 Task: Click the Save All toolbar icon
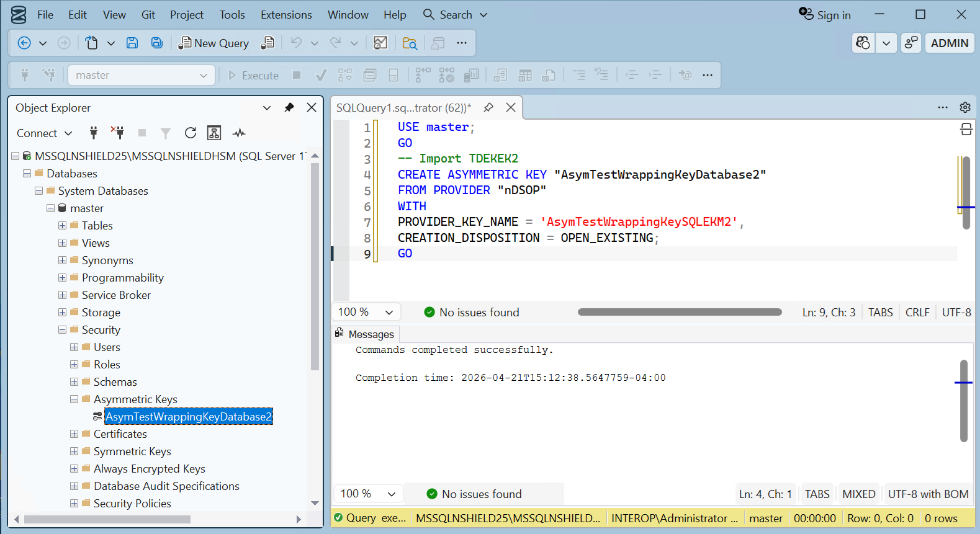(157, 43)
